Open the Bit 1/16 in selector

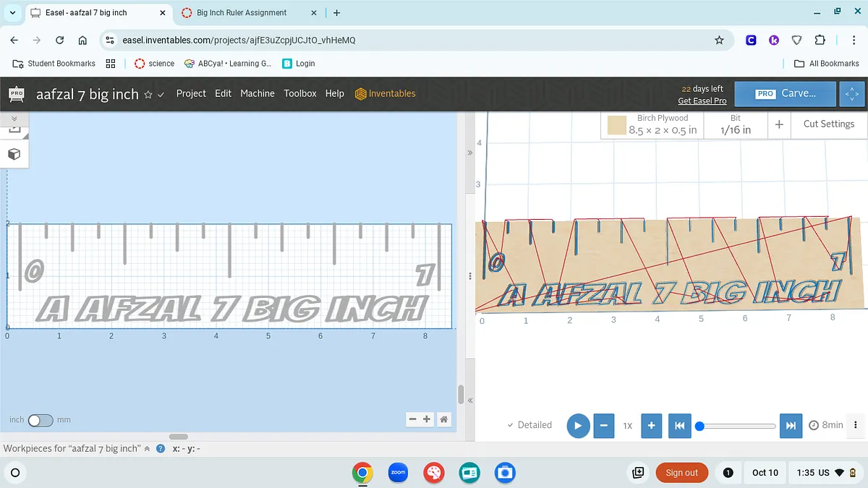click(x=736, y=124)
